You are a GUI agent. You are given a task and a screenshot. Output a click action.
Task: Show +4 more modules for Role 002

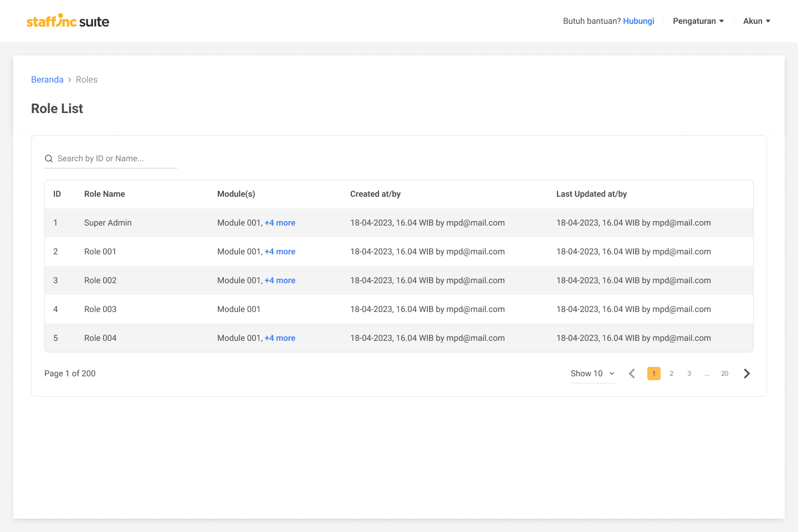[x=280, y=280]
